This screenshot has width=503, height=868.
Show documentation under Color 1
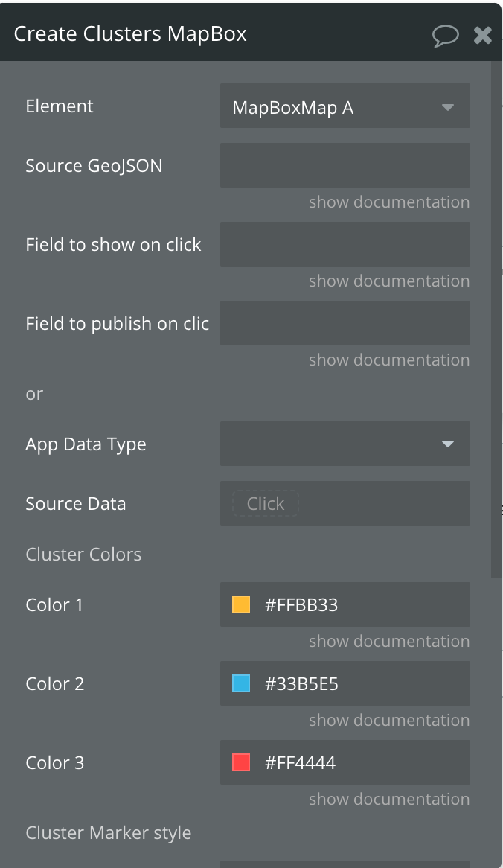click(x=389, y=641)
